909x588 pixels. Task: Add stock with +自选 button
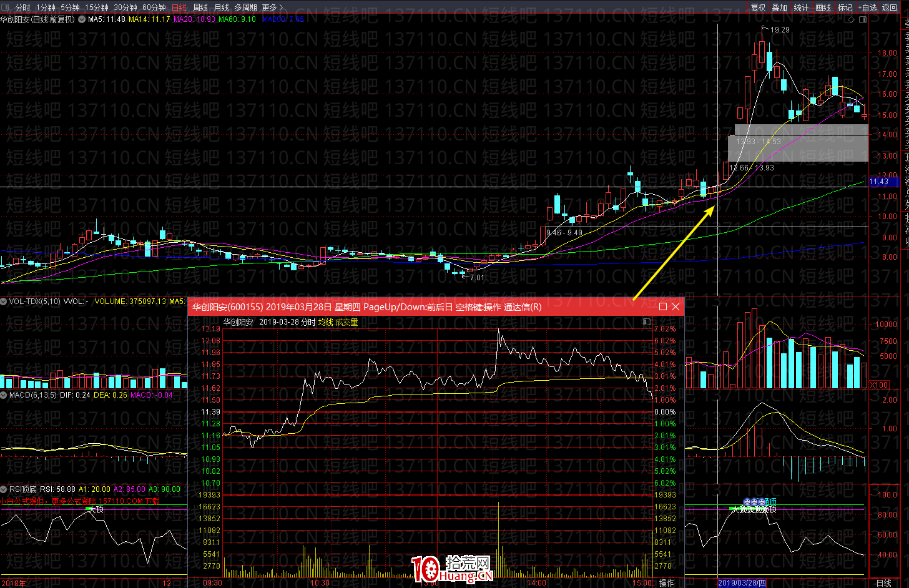[x=868, y=7]
